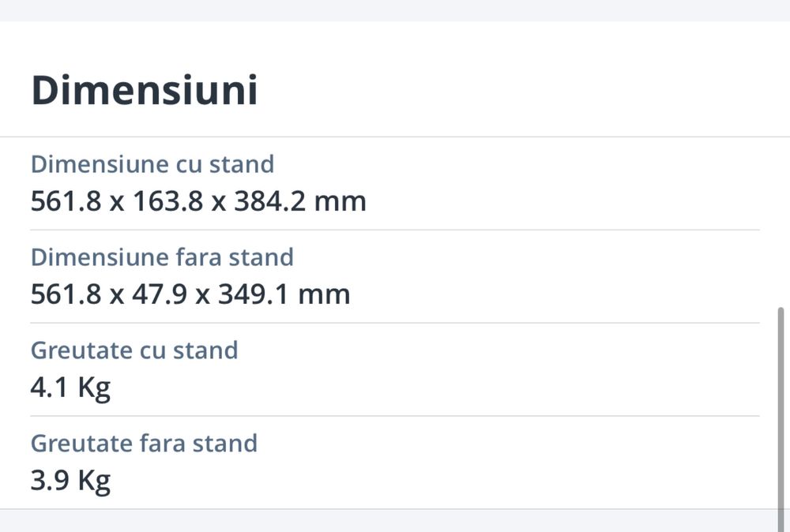Click the vertical scrollbar thumb

tap(782, 410)
